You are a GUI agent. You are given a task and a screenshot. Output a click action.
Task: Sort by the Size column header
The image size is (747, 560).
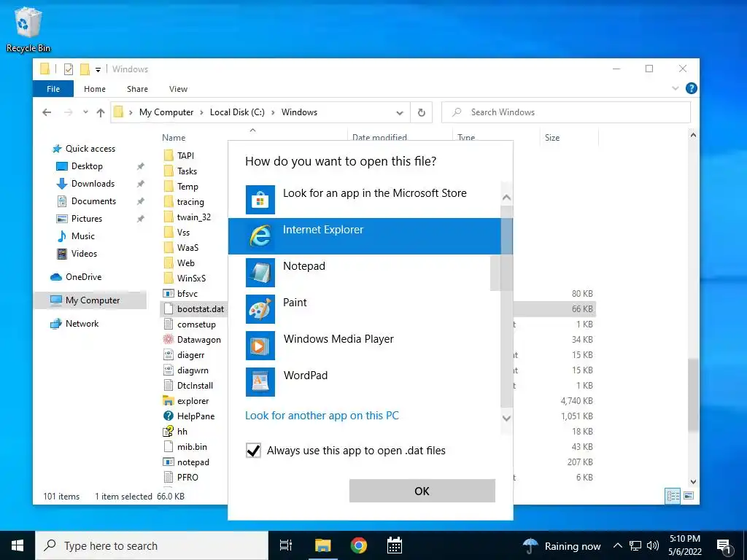coord(552,138)
